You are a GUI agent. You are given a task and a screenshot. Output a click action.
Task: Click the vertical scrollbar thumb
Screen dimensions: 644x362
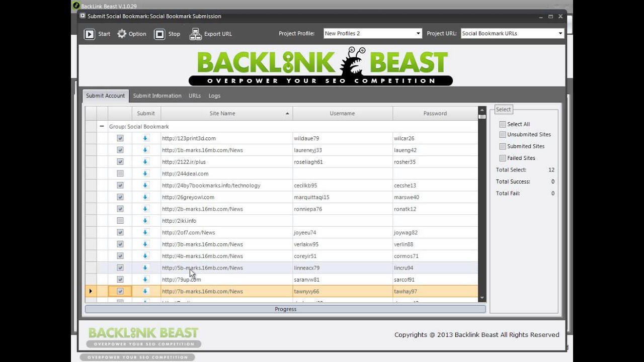482,117
